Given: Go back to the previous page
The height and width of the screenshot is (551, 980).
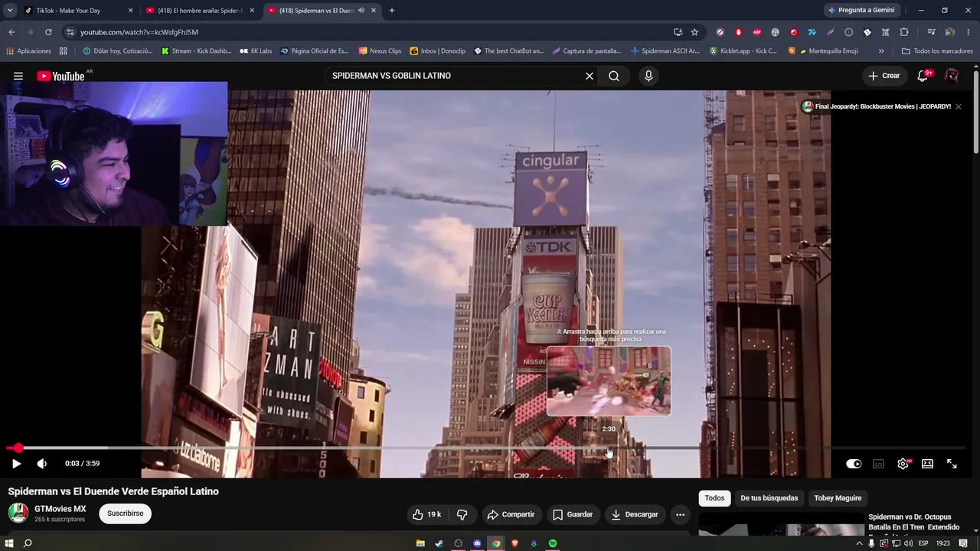Looking at the screenshot, I should pos(11,32).
